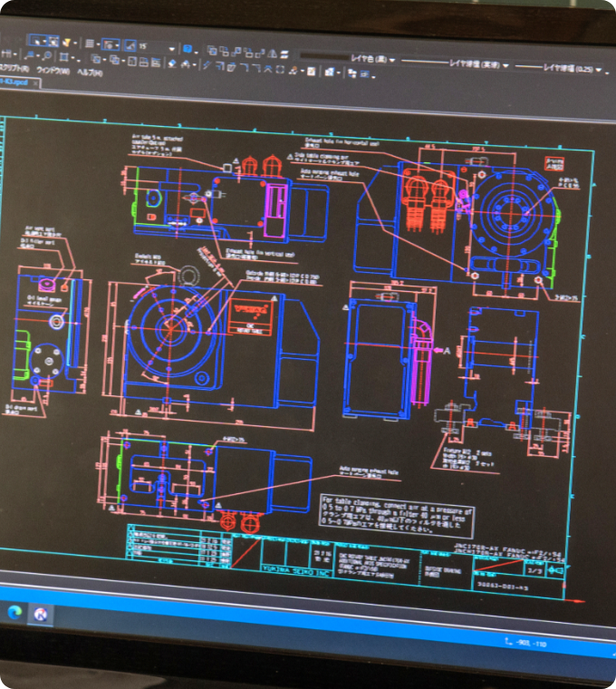The width and height of the screenshot is (616, 689).
Task: Click the upward chevron tool icon
Action: point(268,69)
